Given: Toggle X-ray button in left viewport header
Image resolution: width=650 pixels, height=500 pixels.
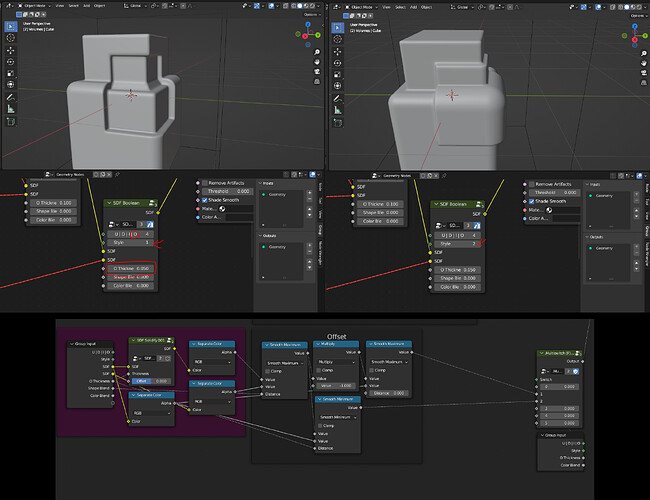Looking at the screenshot, I should click(287, 6).
